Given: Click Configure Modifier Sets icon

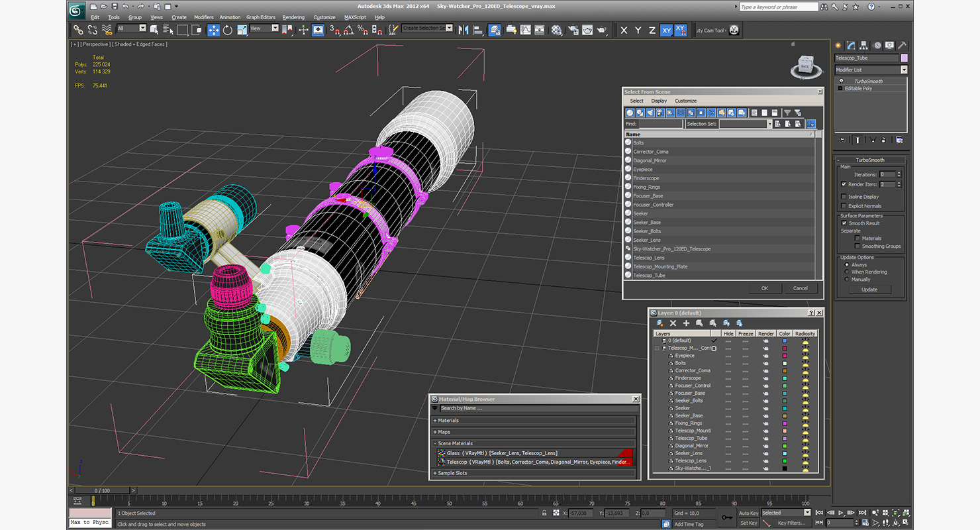Looking at the screenshot, I should 899,140.
